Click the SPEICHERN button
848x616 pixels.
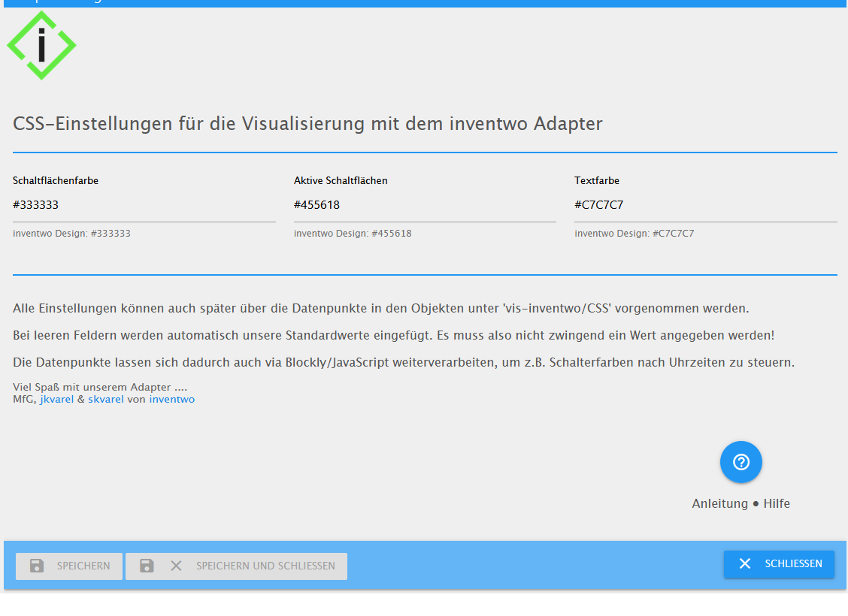click(68, 566)
